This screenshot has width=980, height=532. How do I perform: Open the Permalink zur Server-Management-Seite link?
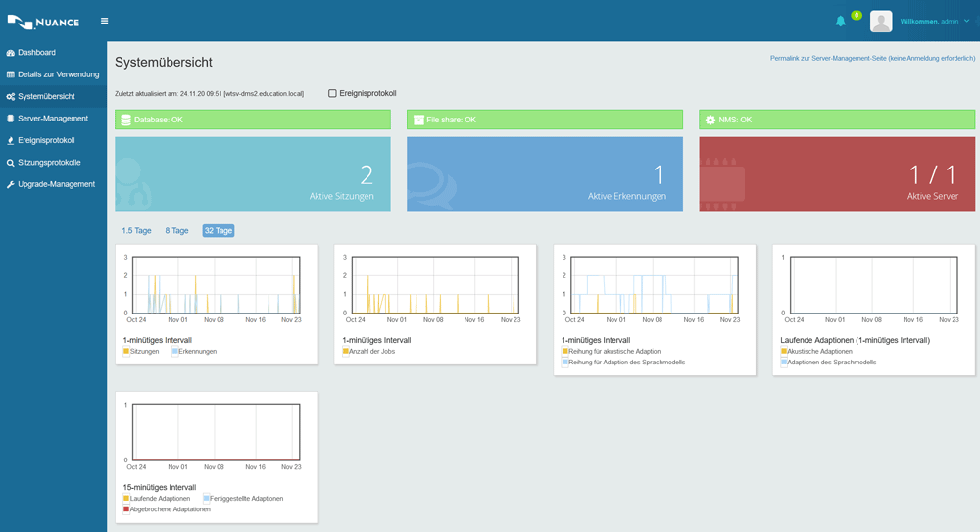(x=872, y=59)
